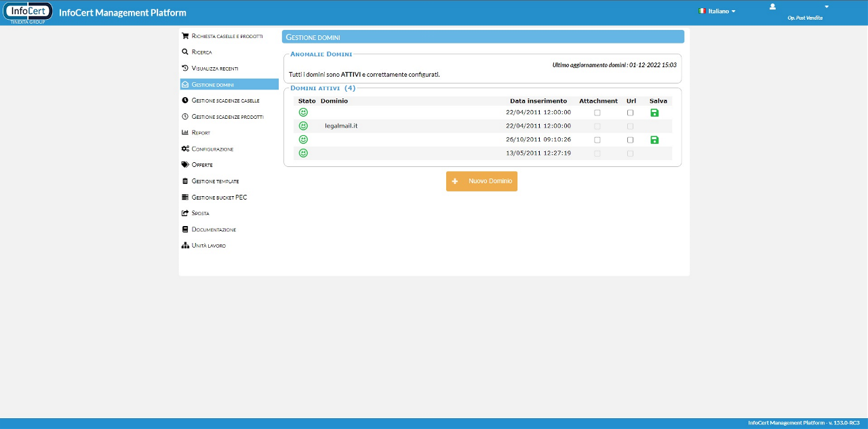The height and width of the screenshot is (429, 868).
Task: Click the InfoCert logo in header
Action: pos(28,12)
